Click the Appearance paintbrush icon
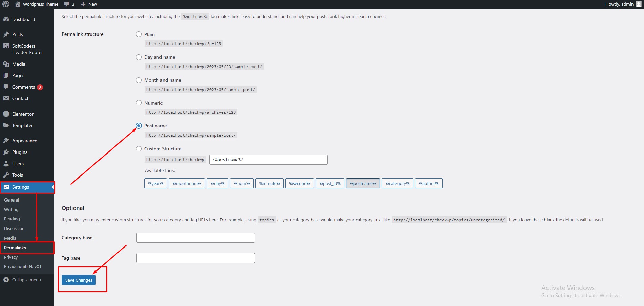This screenshot has width=644, height=306. (6, 141)
